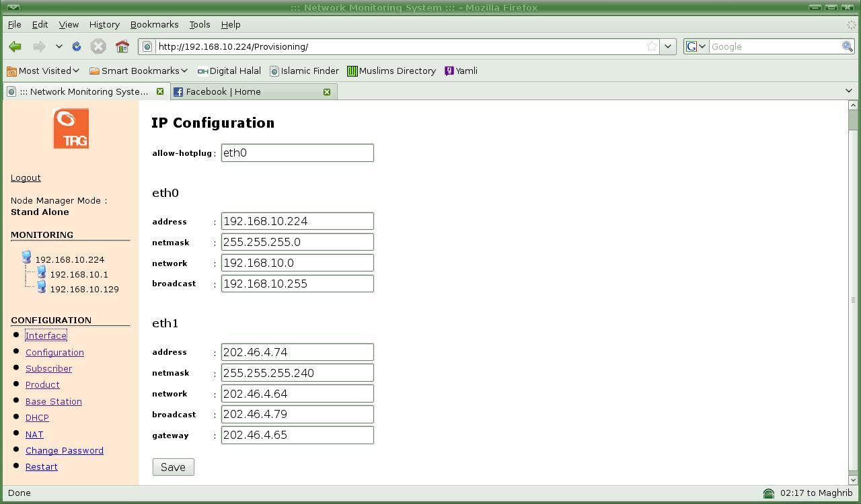This screenshot has width=861, height=504.
Task: Open the Digital Halal bookmark
Action: (229, 71)
